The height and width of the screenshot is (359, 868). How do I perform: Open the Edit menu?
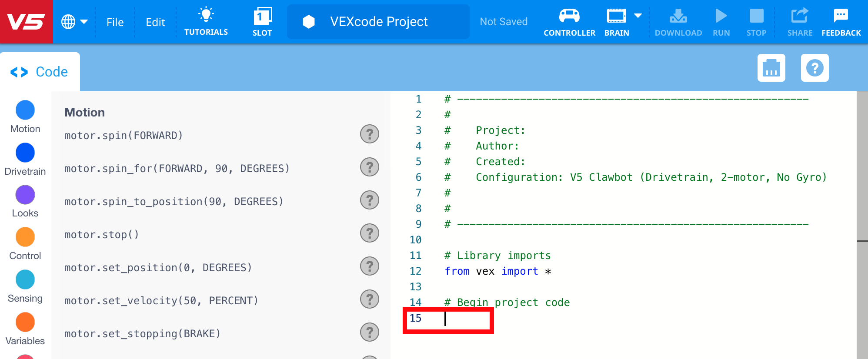pyautogui.click(x=155, y=22)
